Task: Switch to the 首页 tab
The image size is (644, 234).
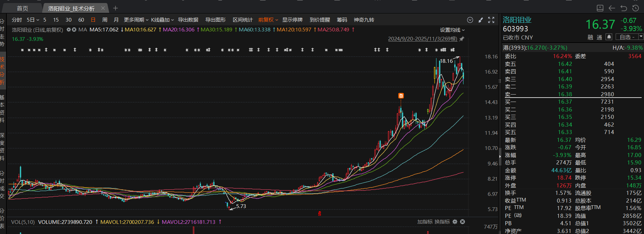Action: (22, 8)
